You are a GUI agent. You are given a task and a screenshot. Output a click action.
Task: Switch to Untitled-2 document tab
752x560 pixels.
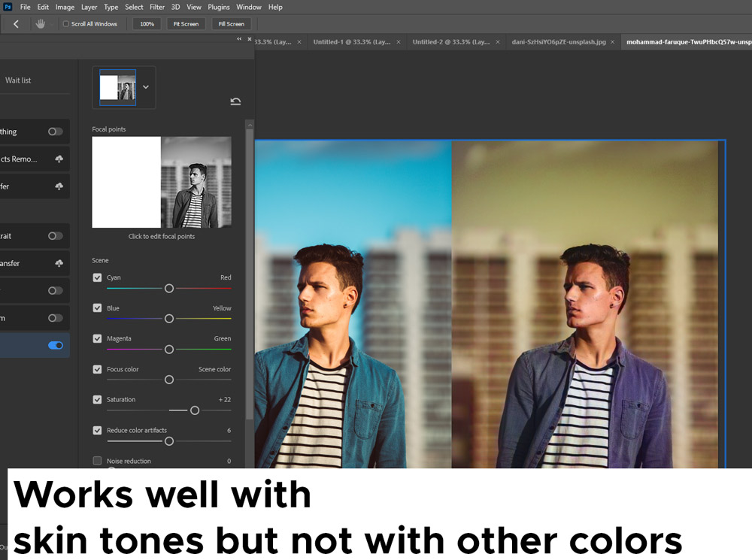coord(451,42)
